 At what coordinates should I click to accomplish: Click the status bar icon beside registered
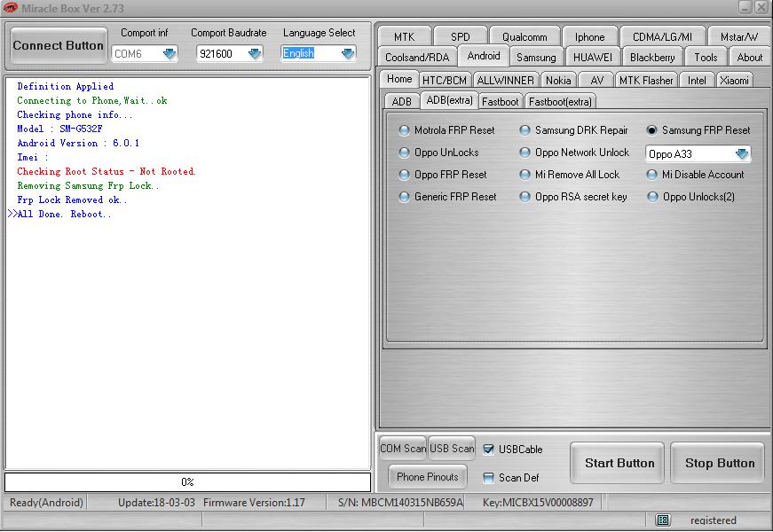click(x=663, y=520)
